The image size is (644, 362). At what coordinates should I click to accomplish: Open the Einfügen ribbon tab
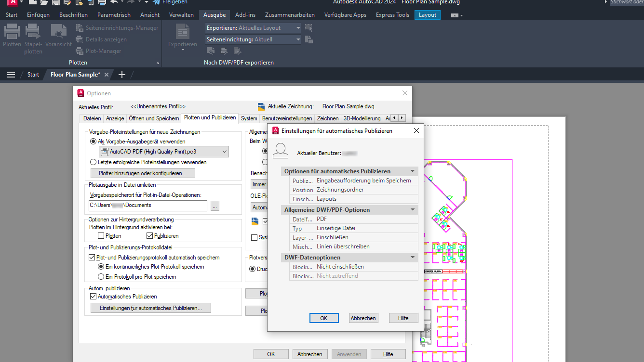click(39, 15)
